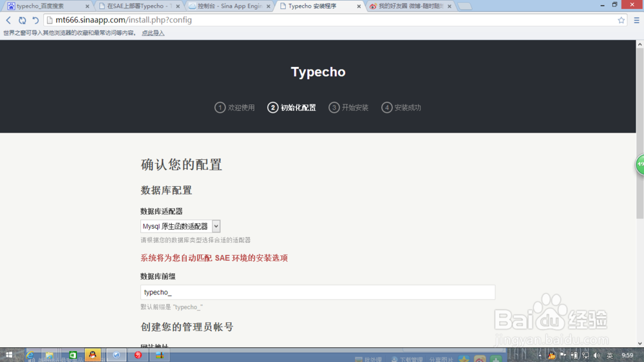The image size is (644, 362).
Task: Close the typecho_百度搜索 tab
Action: coord(87,6)
